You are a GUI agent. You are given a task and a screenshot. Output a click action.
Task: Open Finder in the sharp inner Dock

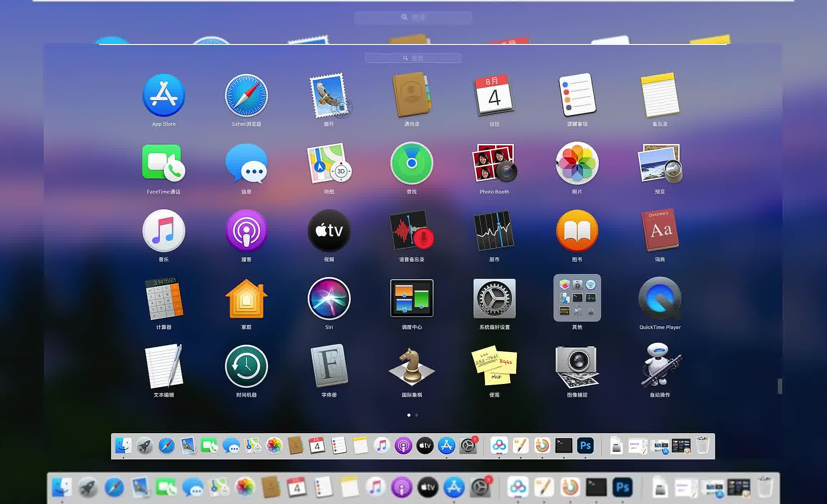pos(123,446)
